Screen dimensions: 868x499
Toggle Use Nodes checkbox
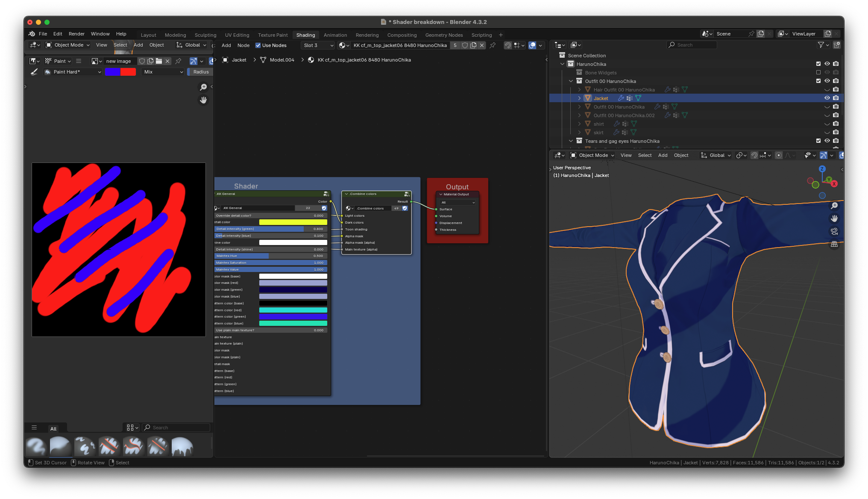(258, 45)
